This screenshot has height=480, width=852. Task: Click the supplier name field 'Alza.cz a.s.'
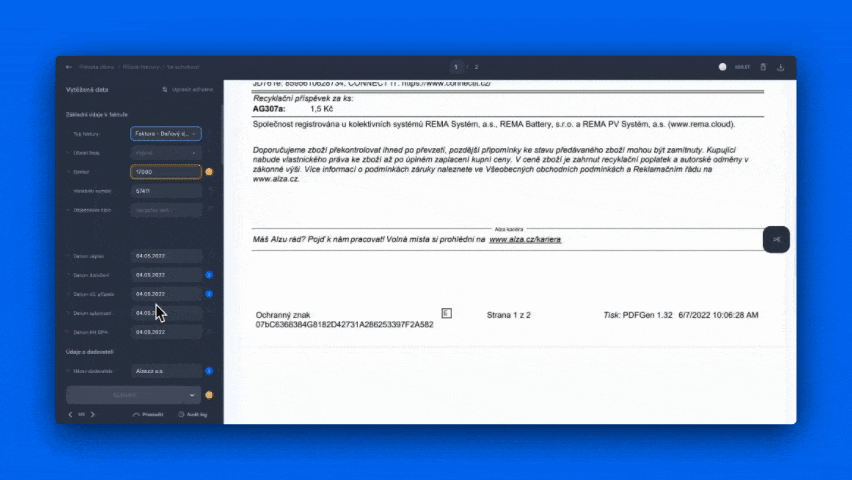coord(166,371)
